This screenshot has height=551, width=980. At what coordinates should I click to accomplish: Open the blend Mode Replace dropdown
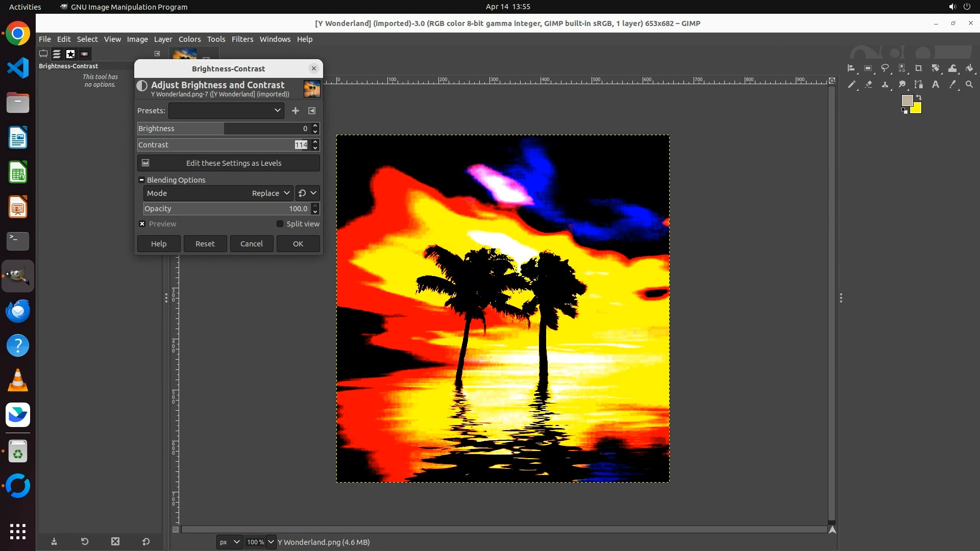[271, 193]
